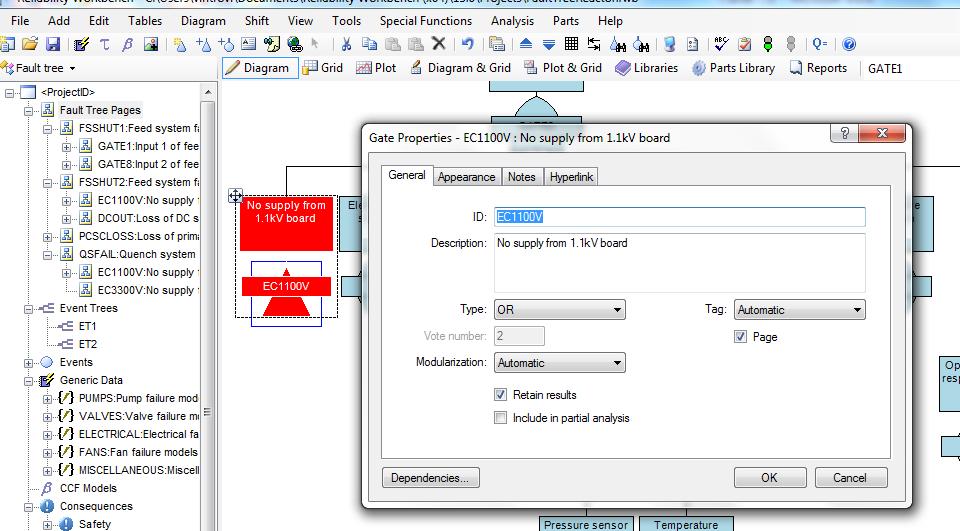Collapse the Event Trees node
This screenshot has width=960, height=531.
(28, 309)
